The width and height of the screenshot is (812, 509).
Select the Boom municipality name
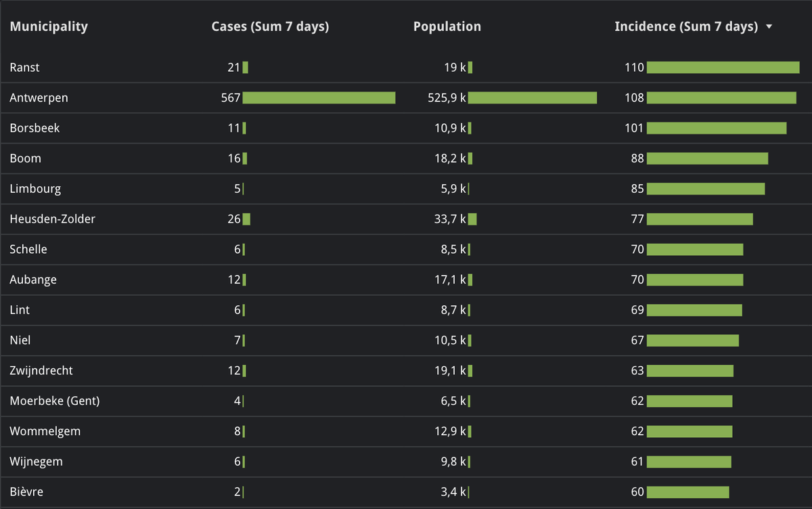coord(25,158)
